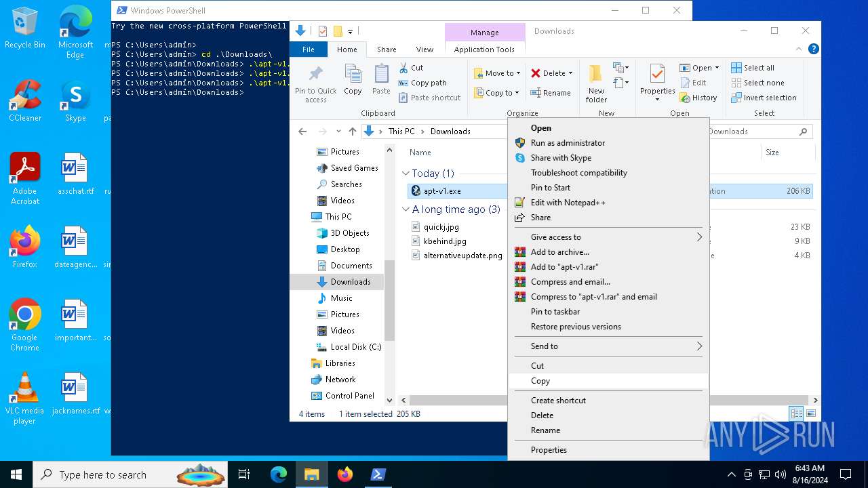
Task: Click Invert selection in the ribbon
Action: (x=764, y=98)
